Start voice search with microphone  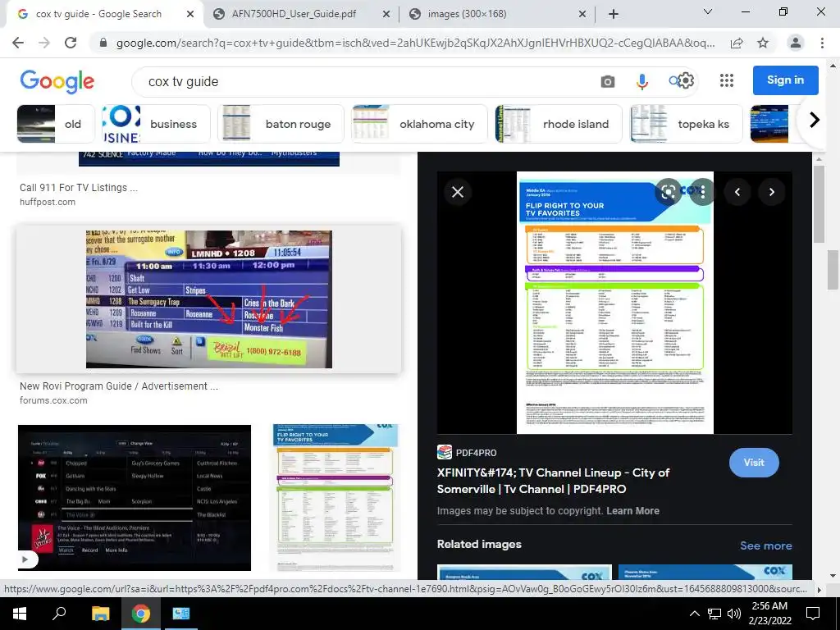click(x=641, y=81)
